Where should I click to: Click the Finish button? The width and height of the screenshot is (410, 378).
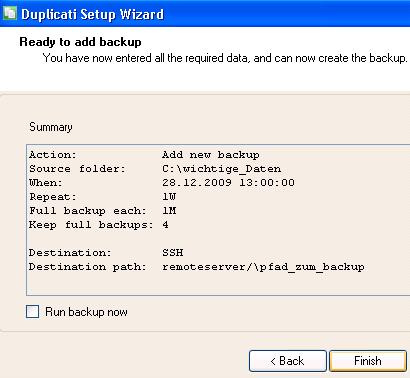point(368,361)
